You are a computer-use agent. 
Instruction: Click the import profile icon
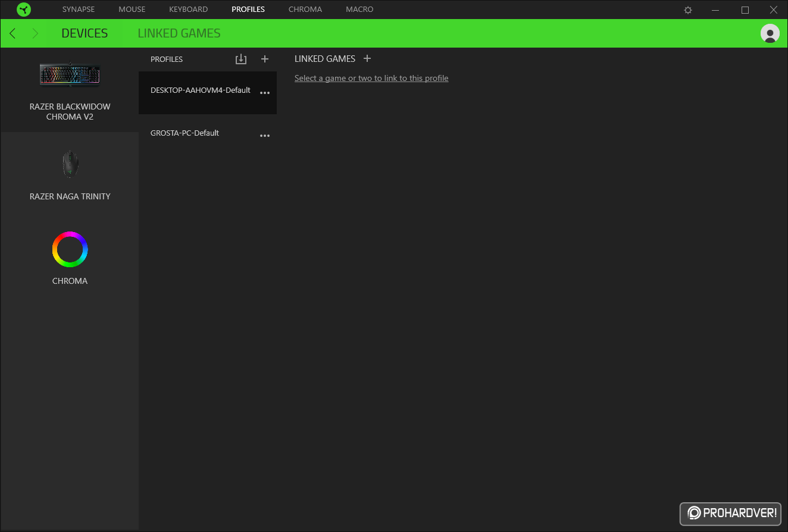pos(240,59)
